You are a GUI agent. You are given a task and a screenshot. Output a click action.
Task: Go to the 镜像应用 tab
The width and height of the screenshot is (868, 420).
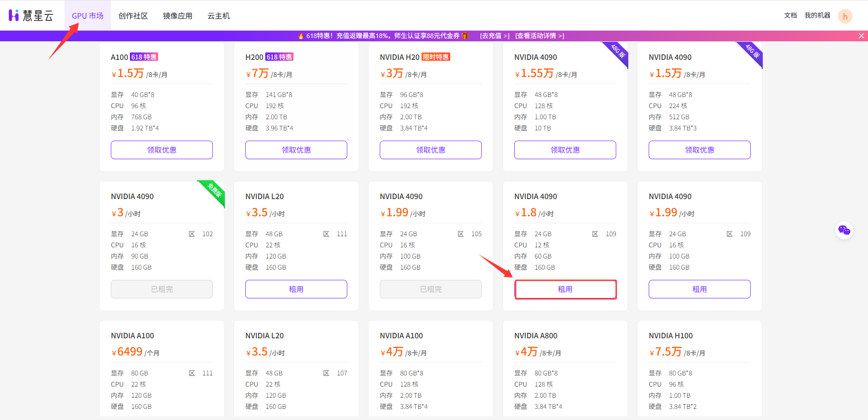(178, 16)
